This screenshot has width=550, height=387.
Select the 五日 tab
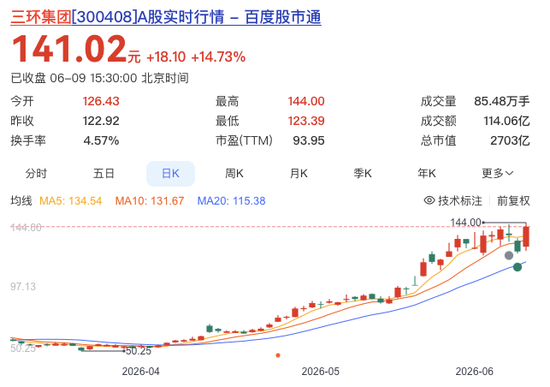103,173
